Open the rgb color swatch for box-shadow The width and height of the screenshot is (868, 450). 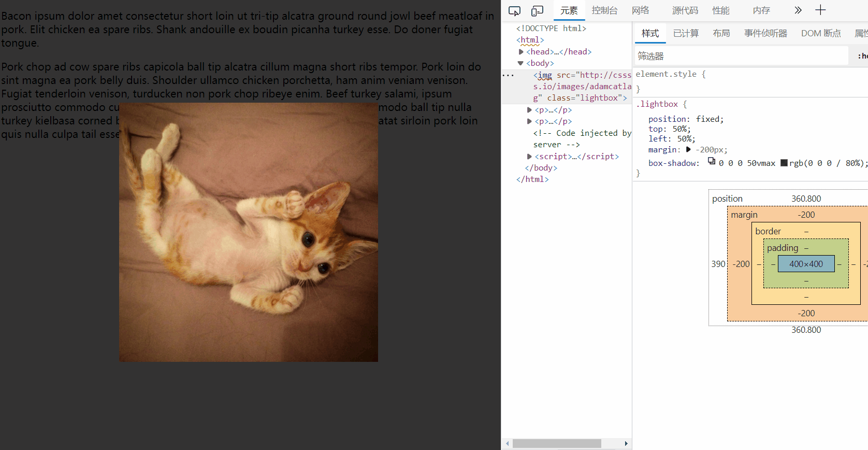tap(784, 163)
